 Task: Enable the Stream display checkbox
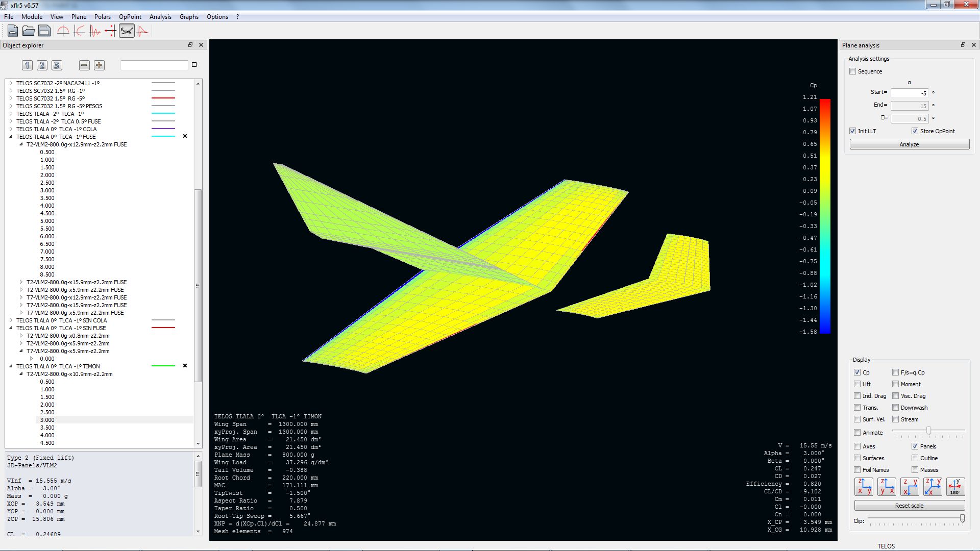tap(896, 419)
